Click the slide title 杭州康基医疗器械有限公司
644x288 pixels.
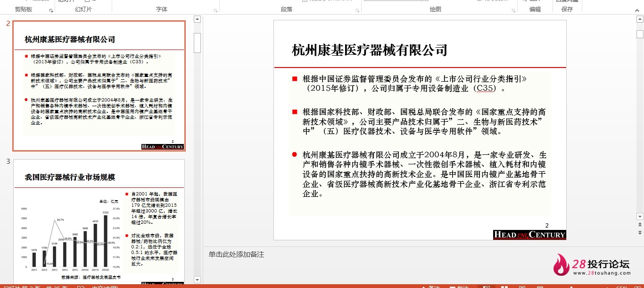369,50
